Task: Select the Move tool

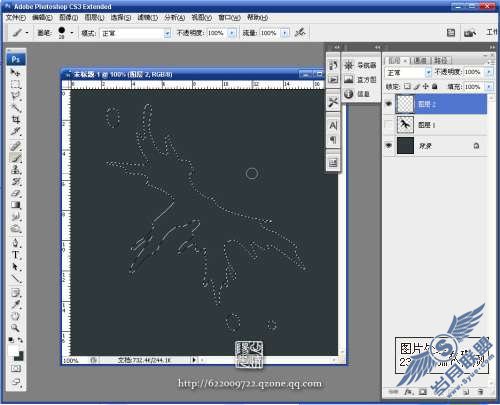Action: click(15, 72)
